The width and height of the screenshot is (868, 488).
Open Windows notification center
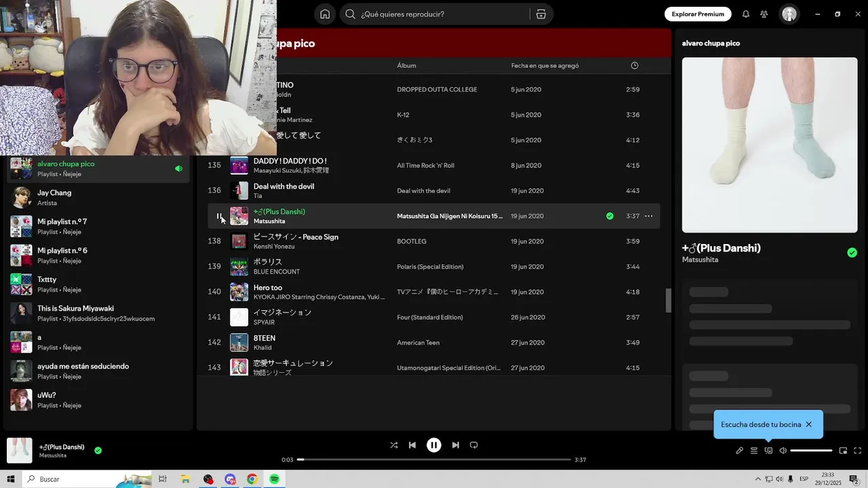pos(854,479)
